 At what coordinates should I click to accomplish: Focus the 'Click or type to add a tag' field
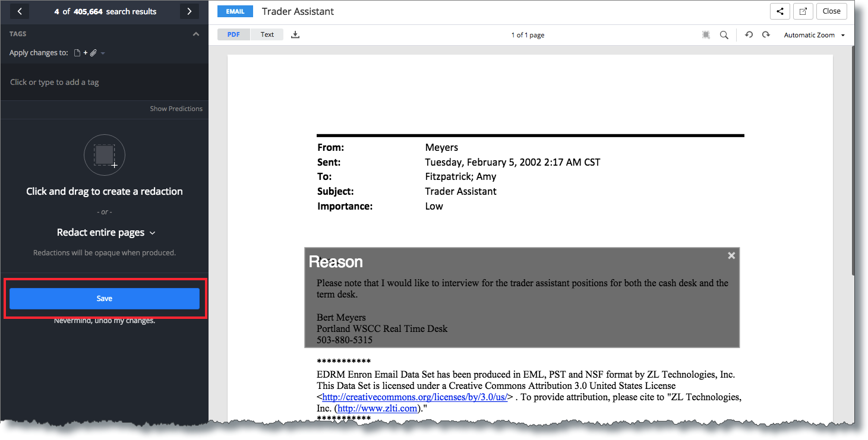point(104,83)
